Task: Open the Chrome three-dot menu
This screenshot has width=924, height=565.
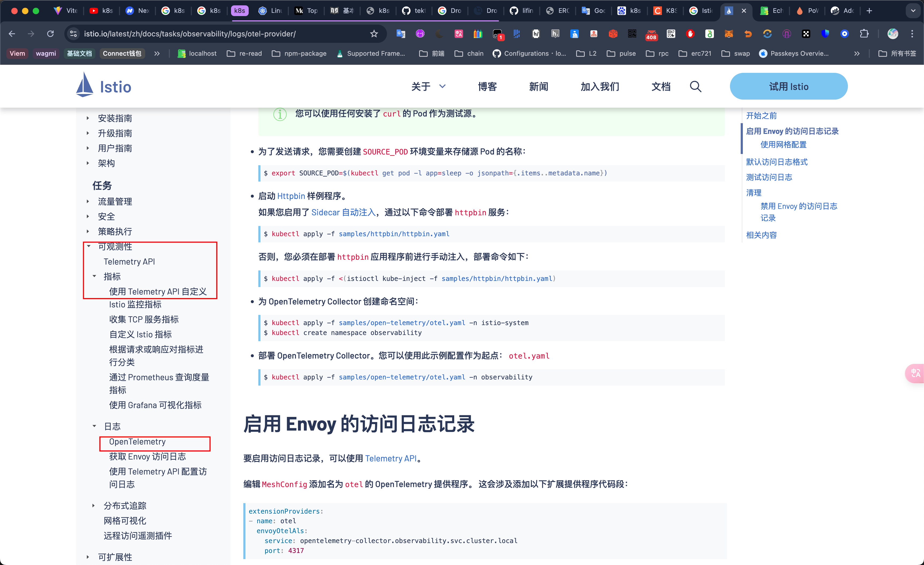Action: coord(912,34)
